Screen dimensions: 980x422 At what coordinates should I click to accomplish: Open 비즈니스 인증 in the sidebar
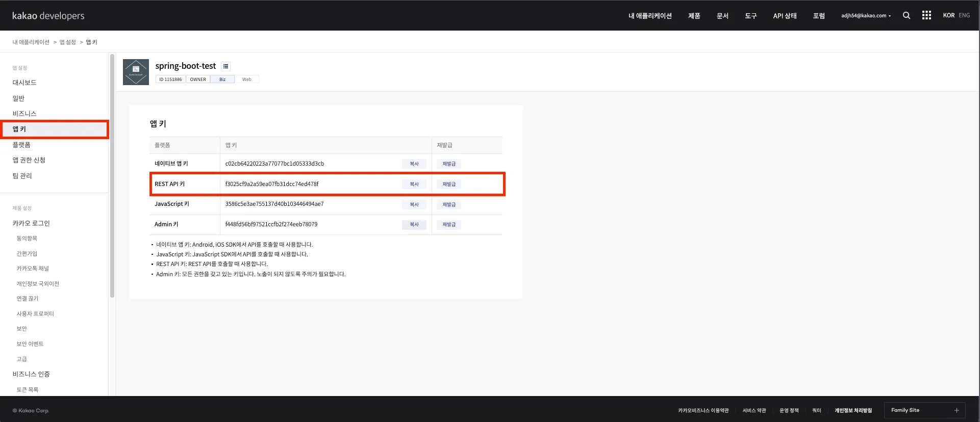tap(31, 374)
